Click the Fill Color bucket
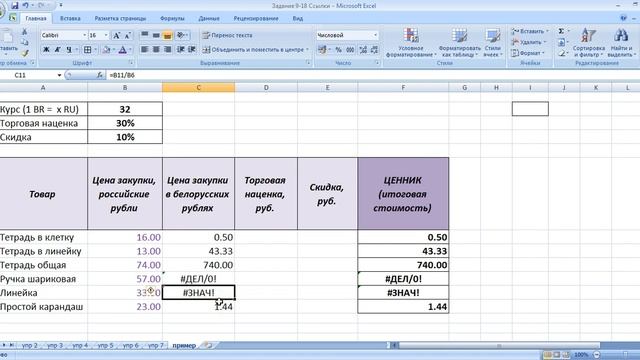The image size is (640, 360). tap(107, 50)
